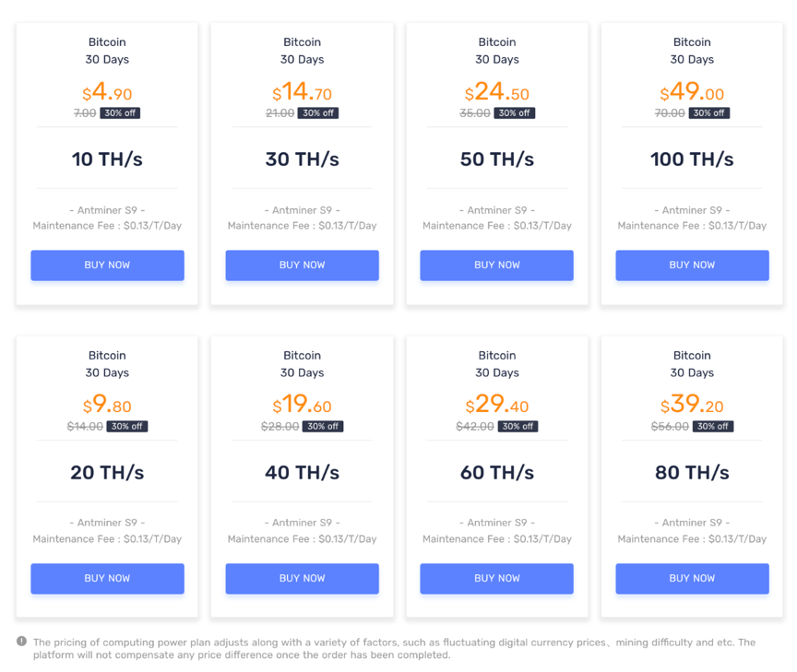Click BUY NOW for the 30 TH/s plan

pos(302,265)
